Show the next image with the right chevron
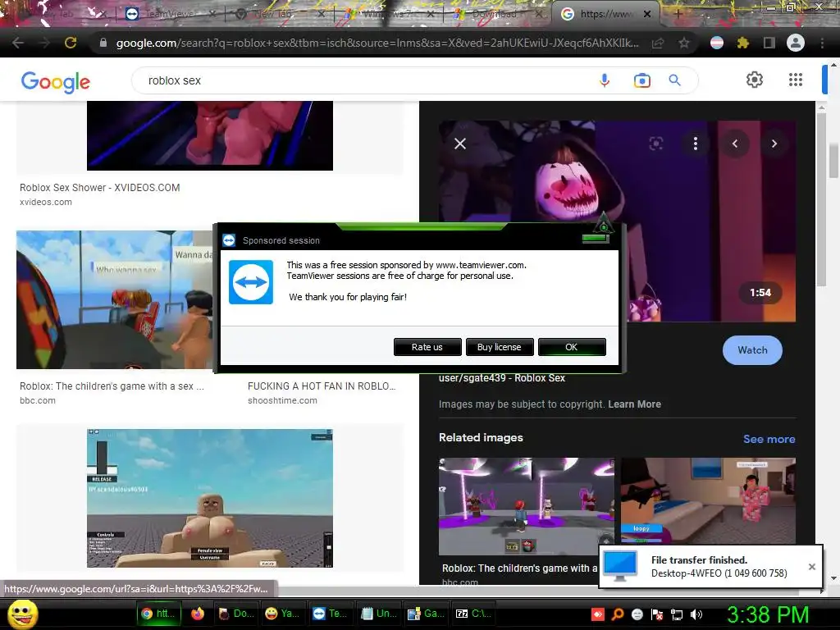Image resolution: width=840 pixels, height=630 pixels. 774,144
